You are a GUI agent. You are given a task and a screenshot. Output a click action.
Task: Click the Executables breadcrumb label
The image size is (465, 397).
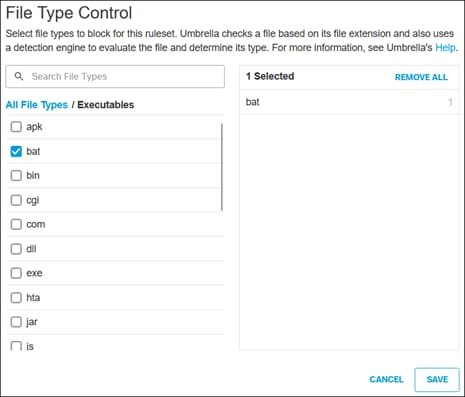(106, 105)
